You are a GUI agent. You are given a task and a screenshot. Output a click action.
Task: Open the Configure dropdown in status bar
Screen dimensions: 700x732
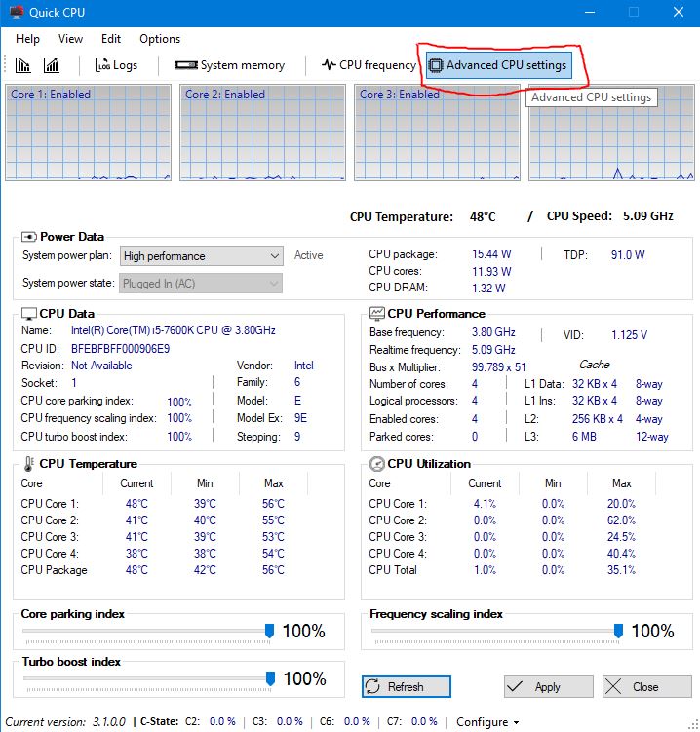[x=487, y=722]
